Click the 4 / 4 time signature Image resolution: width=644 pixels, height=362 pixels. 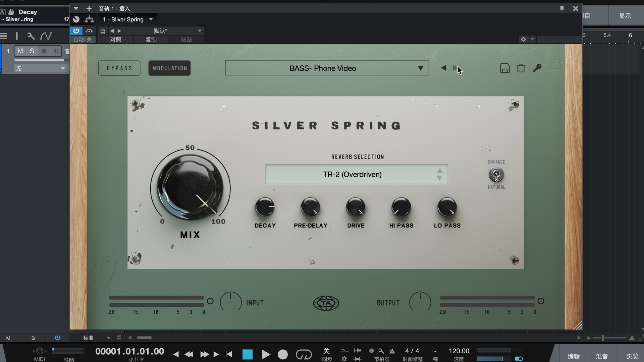[412, 351]
